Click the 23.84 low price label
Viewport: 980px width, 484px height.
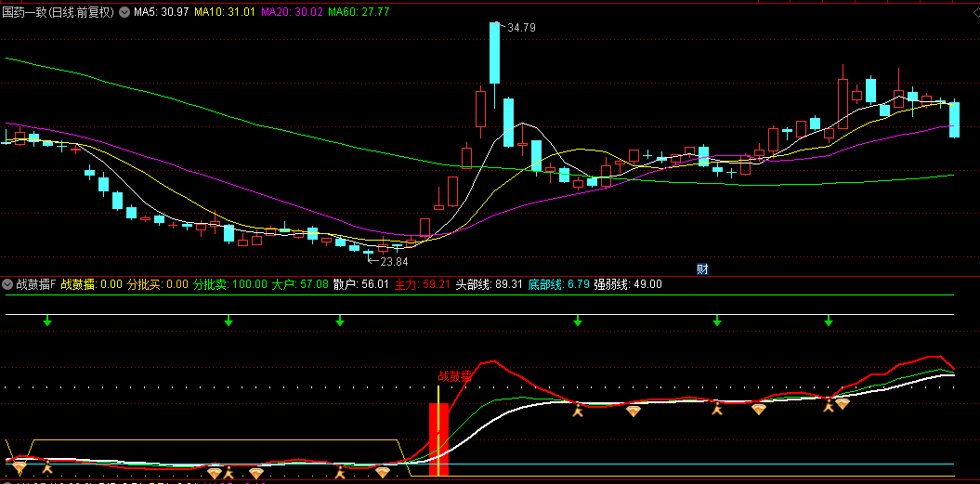394,262
